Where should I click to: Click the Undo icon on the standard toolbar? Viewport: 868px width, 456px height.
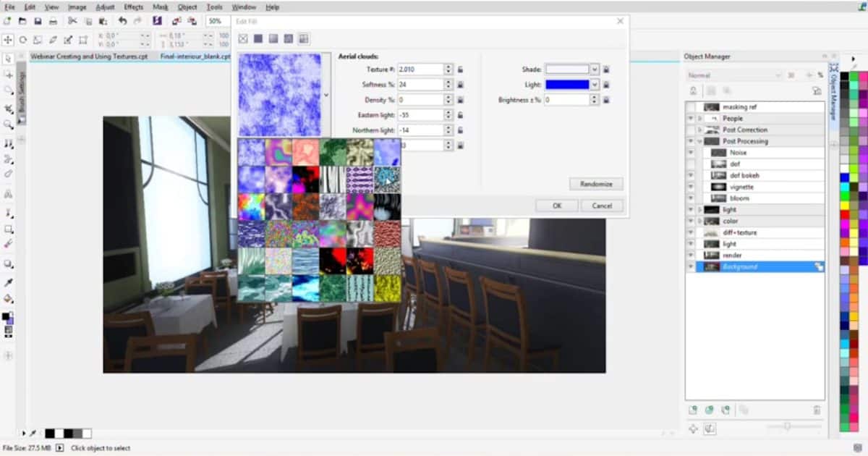123,21
